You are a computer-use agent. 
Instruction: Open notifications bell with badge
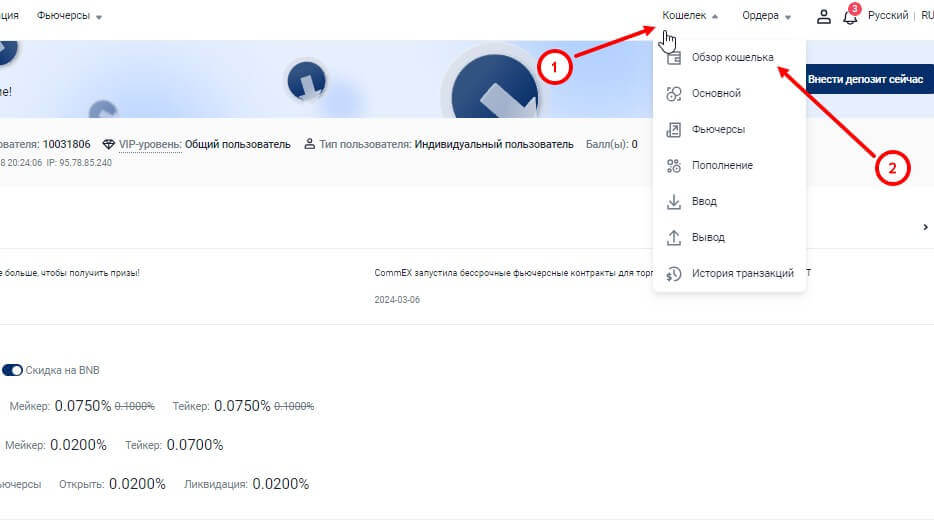(x=851, y=16)
